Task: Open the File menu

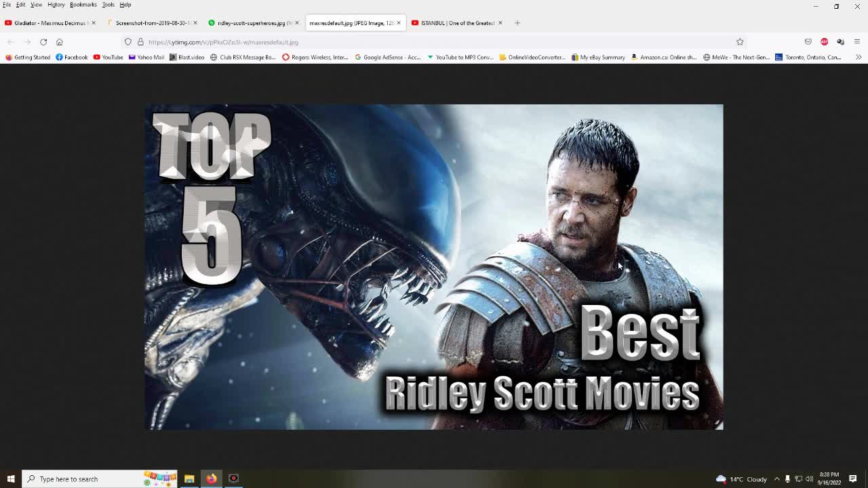Action: (7, 5)
